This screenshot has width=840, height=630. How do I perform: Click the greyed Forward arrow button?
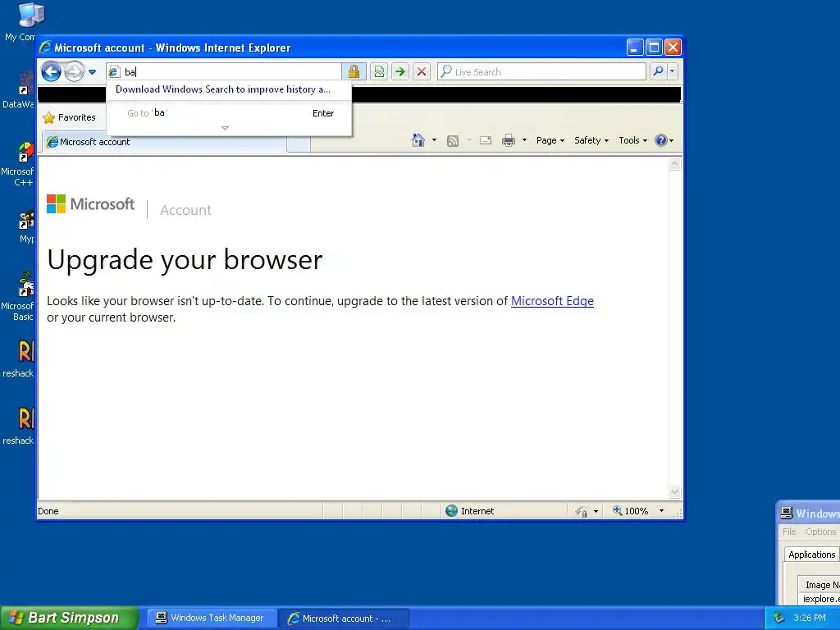74,72
